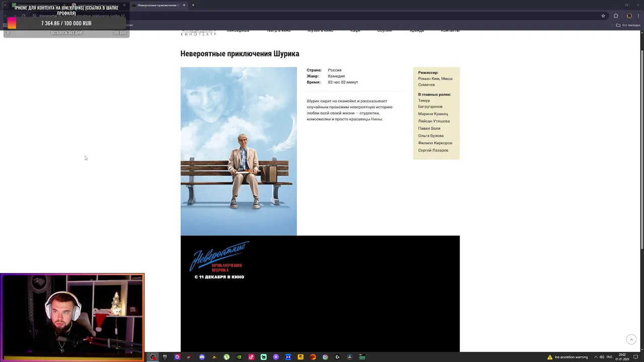The image size is (644, 362).
Task: Click the Страна: label
Action: tap(314, 70)
